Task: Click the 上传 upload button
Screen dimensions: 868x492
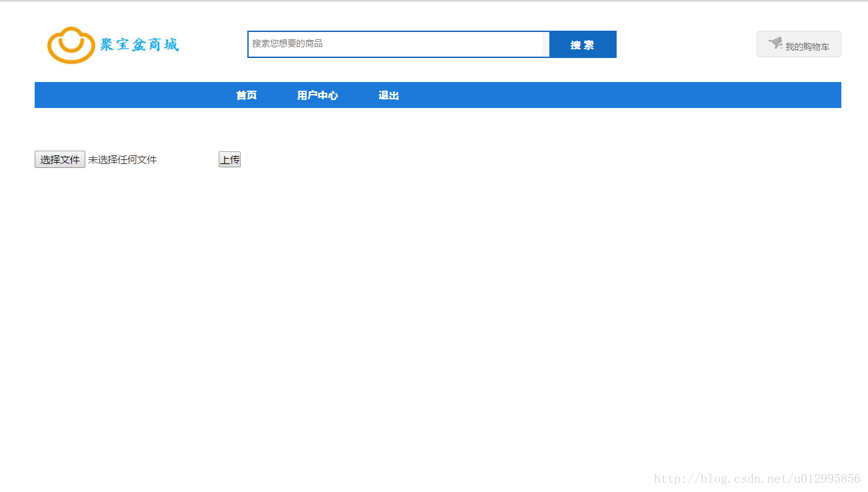Action: [x=229, y=160]
